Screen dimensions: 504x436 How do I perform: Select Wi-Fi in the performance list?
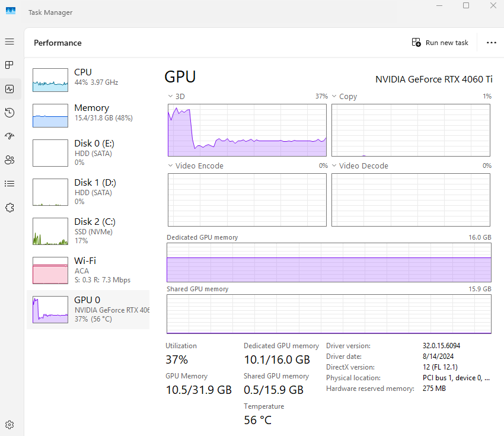[88, 270]
